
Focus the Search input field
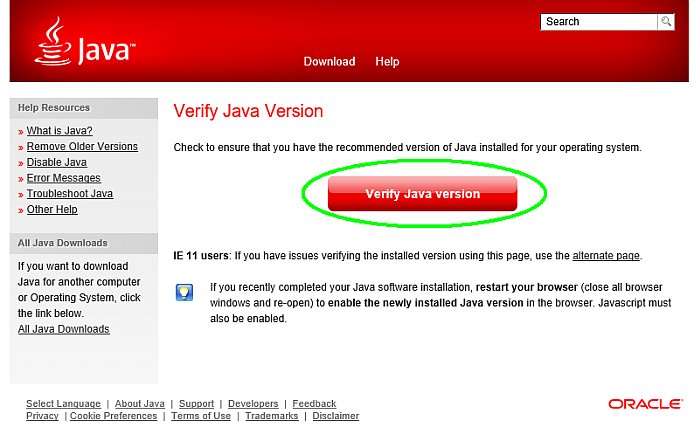click(x=599, y=21)
